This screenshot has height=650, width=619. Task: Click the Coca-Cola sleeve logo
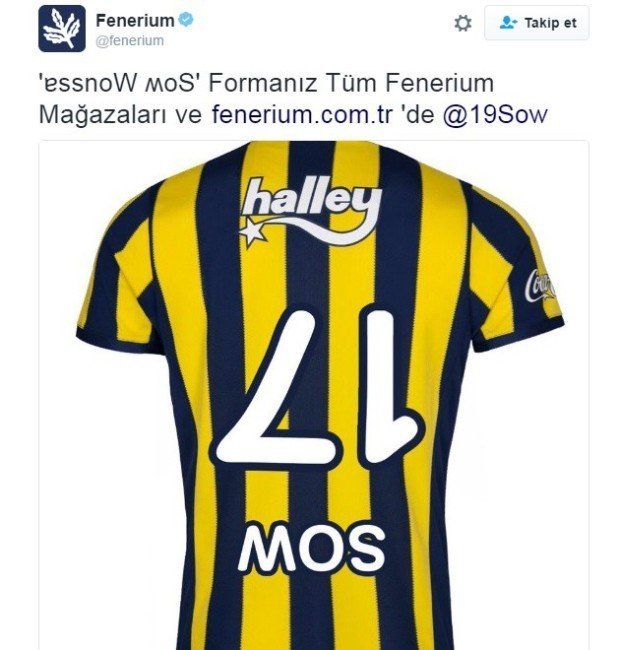point(539,285)
